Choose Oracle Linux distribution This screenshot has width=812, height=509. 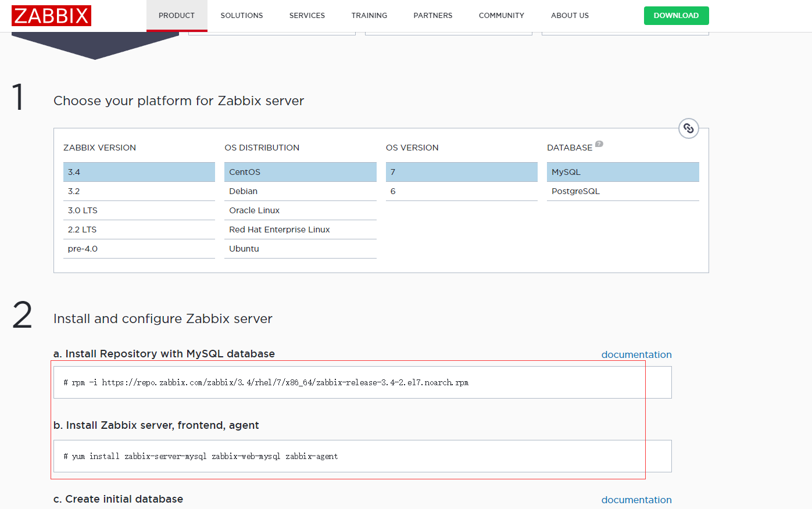[301, 210]
